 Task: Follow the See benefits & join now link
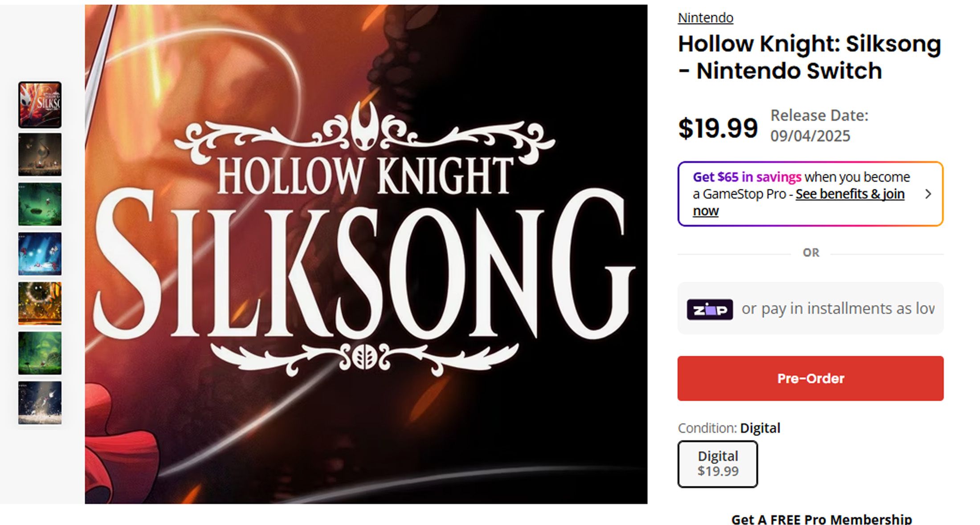799,202
